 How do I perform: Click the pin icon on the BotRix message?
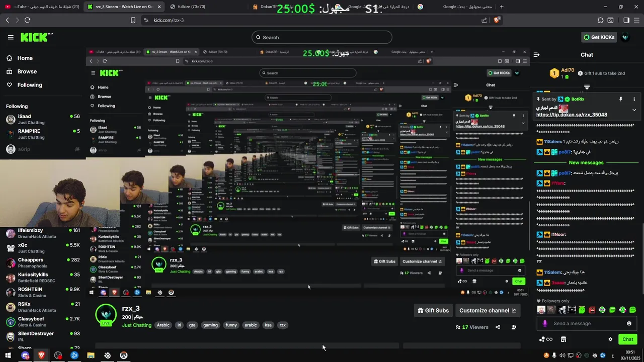click(621, 100)
